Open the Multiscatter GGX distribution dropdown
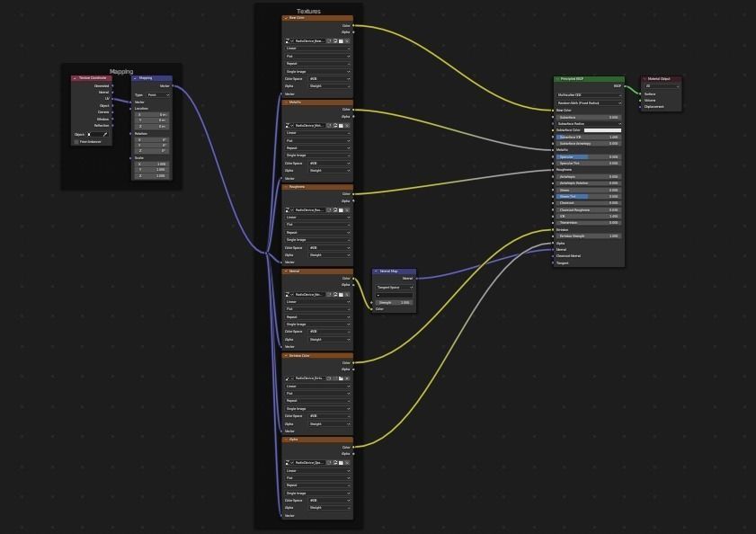The width and height of the screenshot is (756, 534). 589,95
